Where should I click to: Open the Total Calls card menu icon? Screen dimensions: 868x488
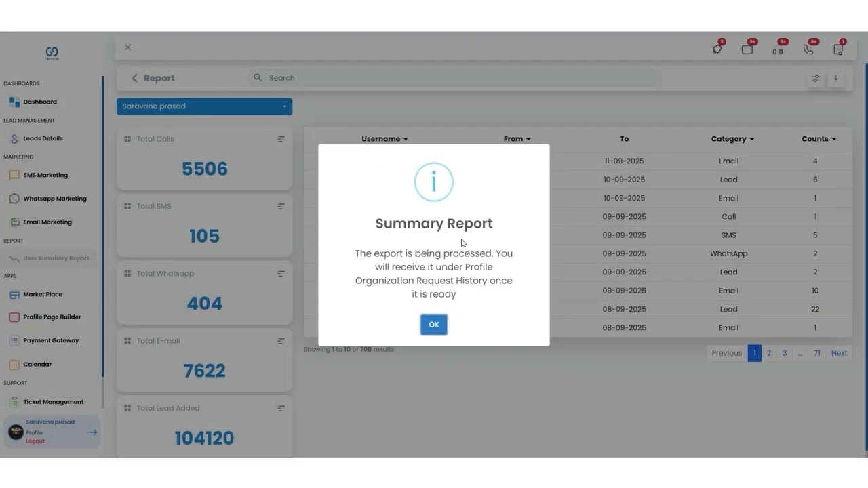(281, 139)
